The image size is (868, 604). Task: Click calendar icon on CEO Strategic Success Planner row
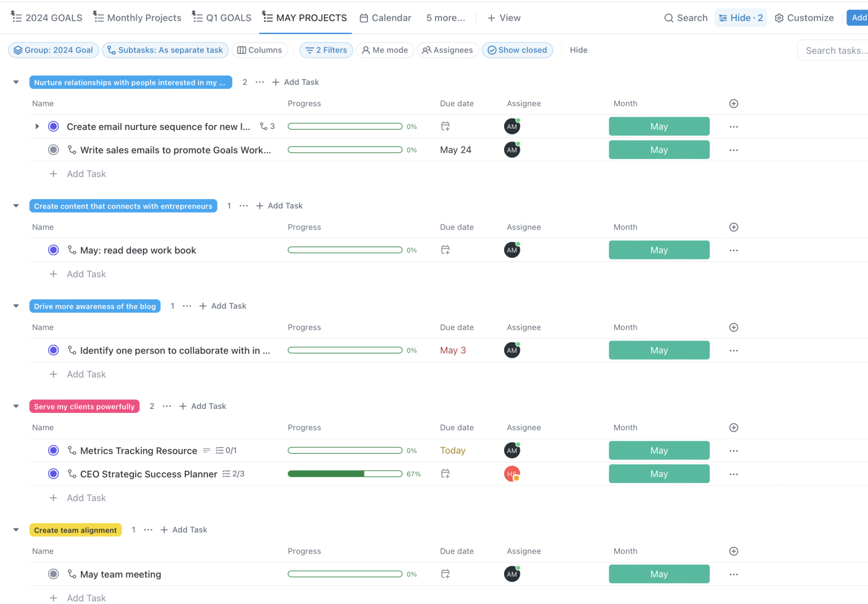445,474
